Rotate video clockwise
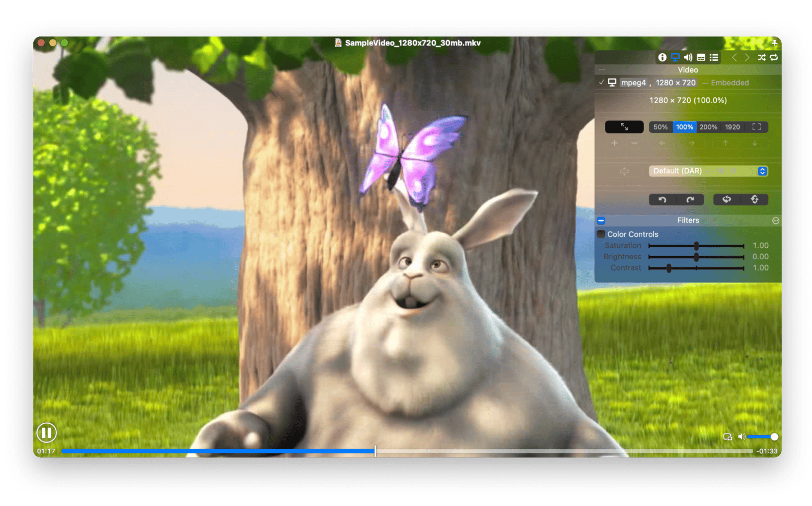Viewport: 812px width, 506px height. [x=690, y=199]
